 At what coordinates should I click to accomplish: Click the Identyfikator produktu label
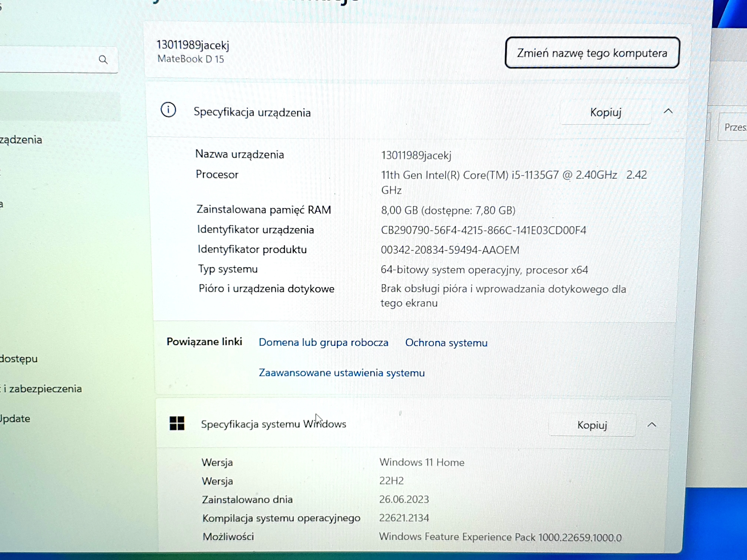(252, 249)
